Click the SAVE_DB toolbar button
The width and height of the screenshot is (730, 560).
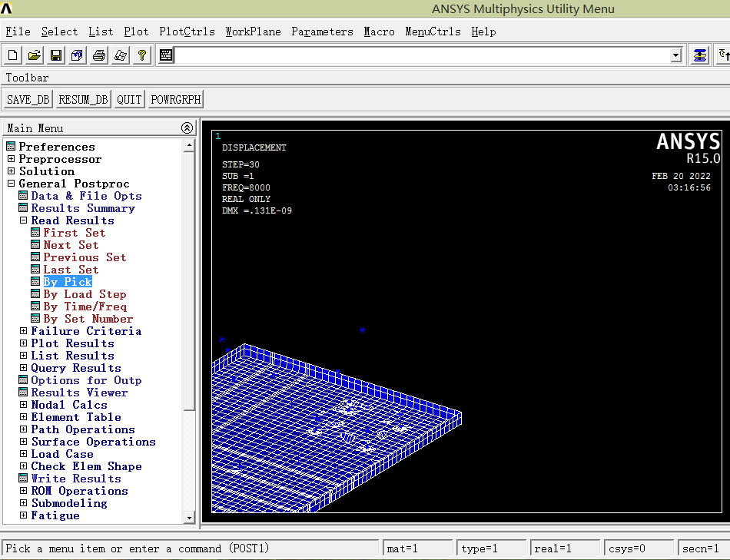pyautogui.click(x=28, y=100)
